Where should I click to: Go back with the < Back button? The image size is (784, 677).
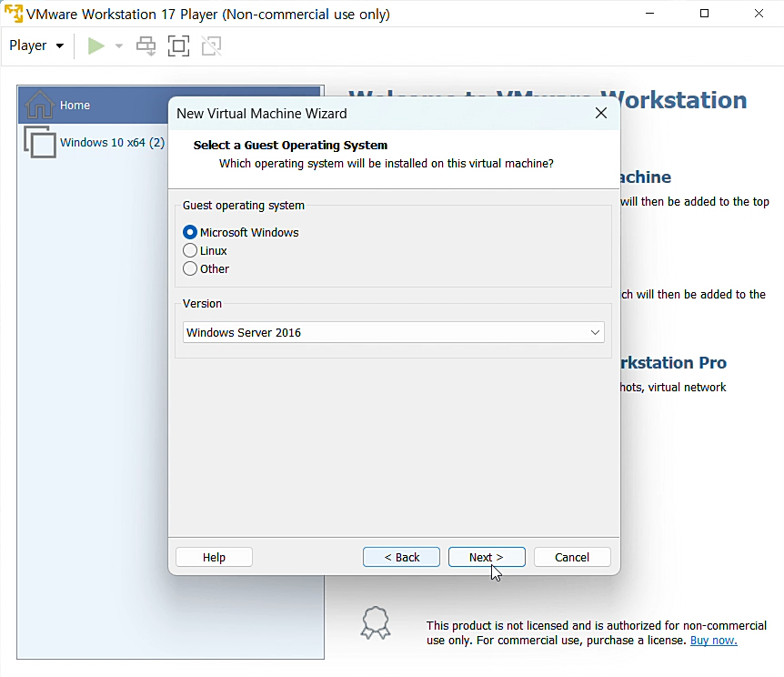point(401,557)
